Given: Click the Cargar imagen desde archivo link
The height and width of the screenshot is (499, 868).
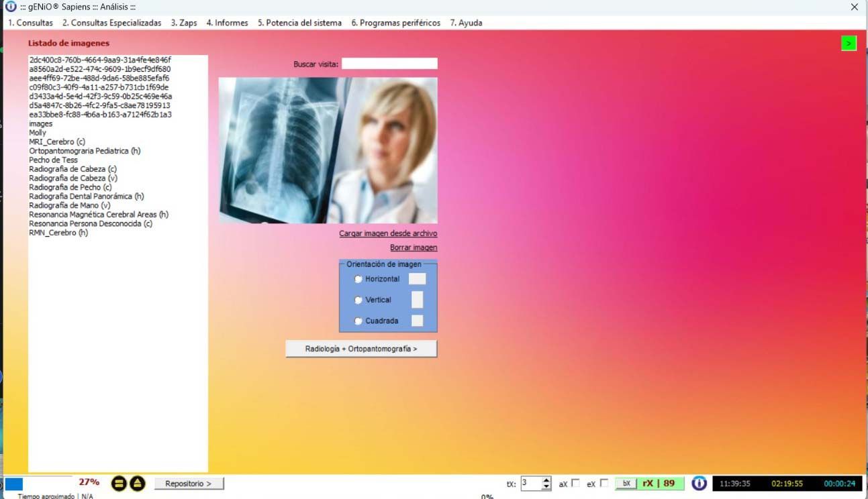Looking at the screenshot, I should pyautogui.click(x=388, y=233).
